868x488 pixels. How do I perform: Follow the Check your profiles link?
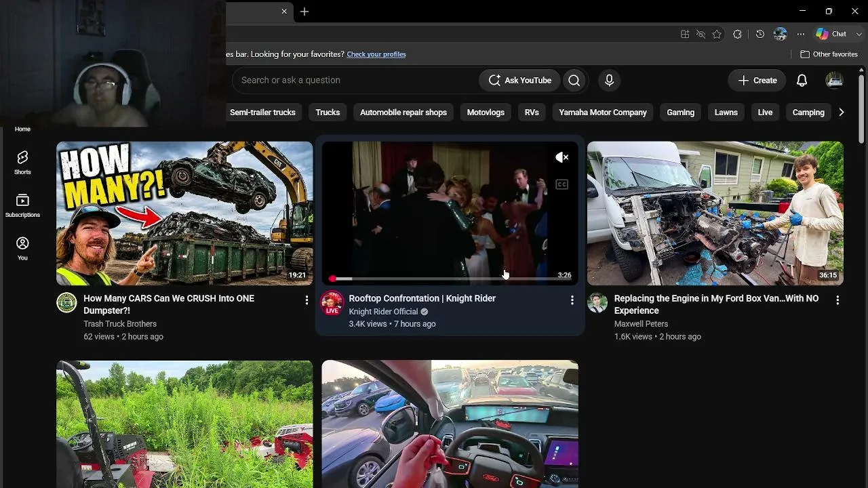click(376, 54)
